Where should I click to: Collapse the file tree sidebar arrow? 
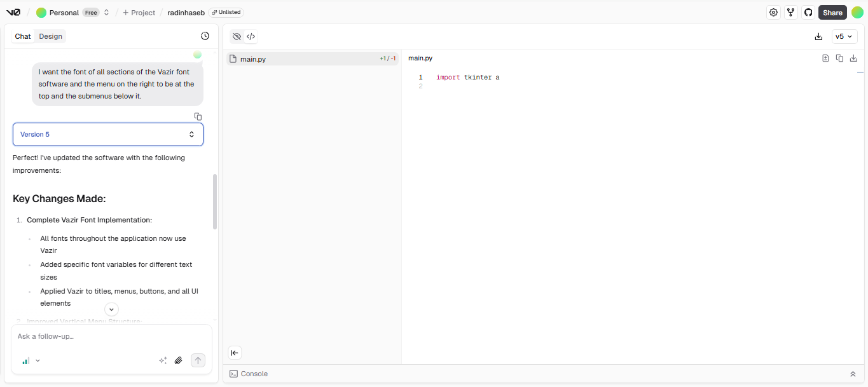(235, 353)
